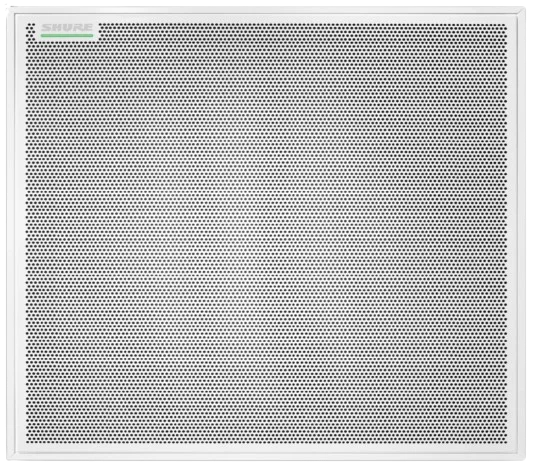This screenshot has width=534, height=467.
Task: Click the grille's top-right perforated corner
Action: point(501,29)
